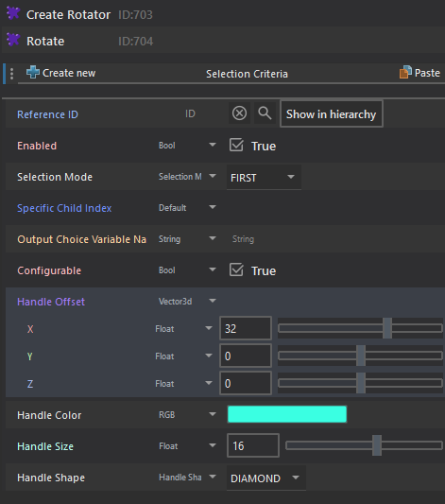
Task: Toggle the Enabled checkbox
Action: 236,145
